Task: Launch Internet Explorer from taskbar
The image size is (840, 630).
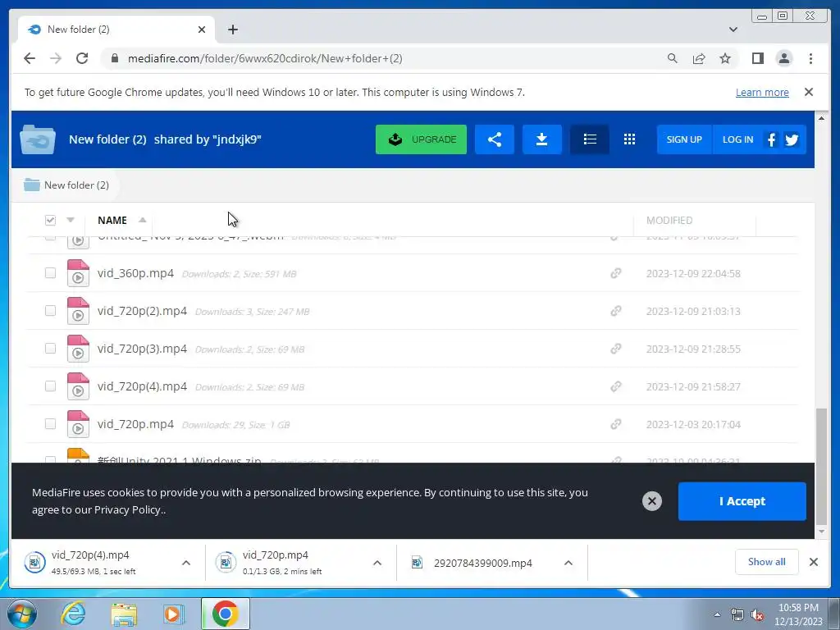Action: (73, 614)
